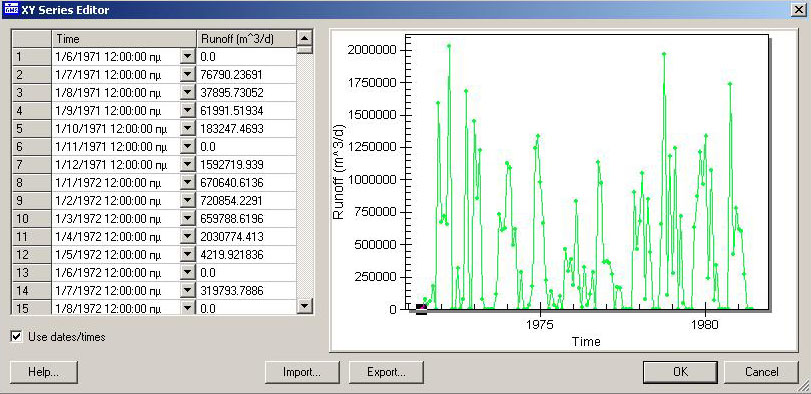Click the Time column header
This screenshot has height=394, width=811.
[124, 39]
